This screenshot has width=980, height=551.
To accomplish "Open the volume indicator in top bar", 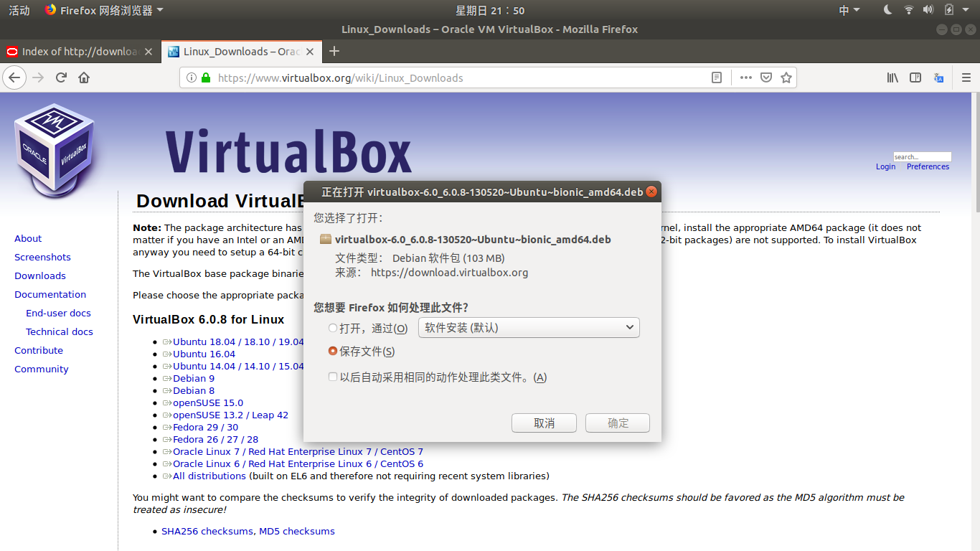I will click(x=928, y=10).
